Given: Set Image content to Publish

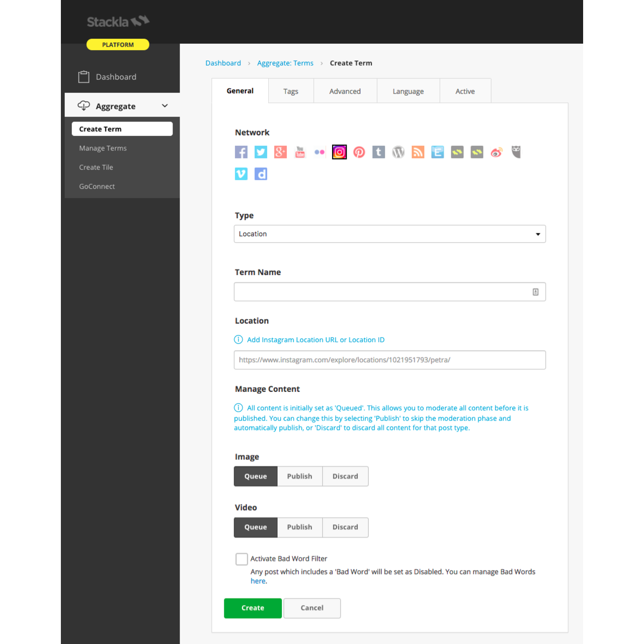Looking at the screenshot, I should click(299, 476).
